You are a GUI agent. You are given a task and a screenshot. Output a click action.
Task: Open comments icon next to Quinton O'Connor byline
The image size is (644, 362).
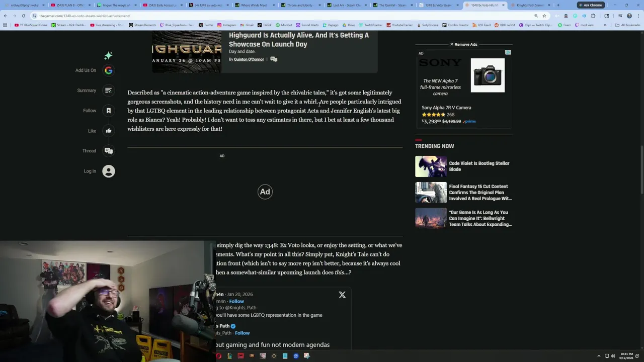coord(274,59)
